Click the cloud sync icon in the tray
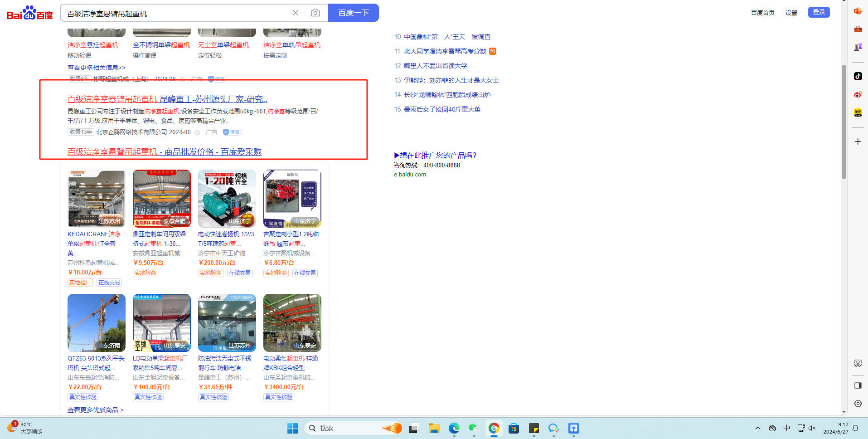 (x=772, y=428)
